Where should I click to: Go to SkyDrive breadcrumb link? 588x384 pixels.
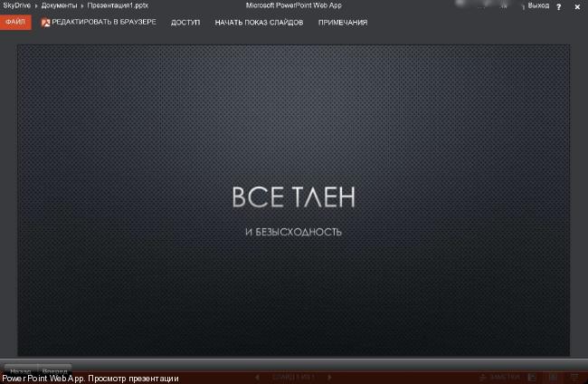coord(17,5)
